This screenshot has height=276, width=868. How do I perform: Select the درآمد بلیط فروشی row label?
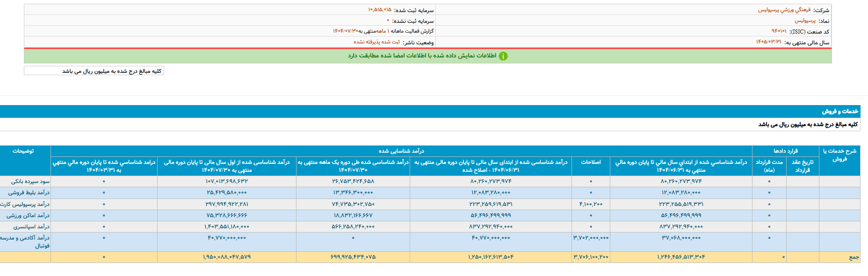coord(29,192)
